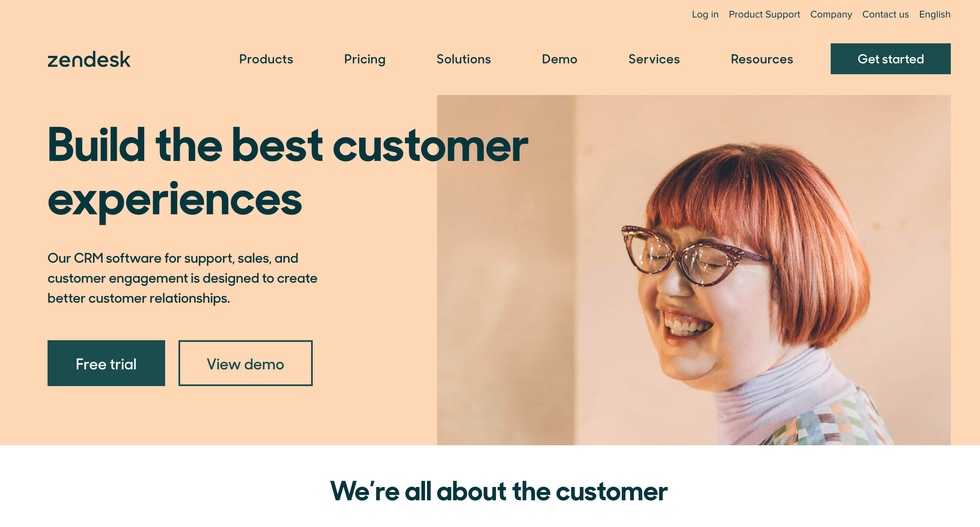Expand the Solutions navigation item
The image size is (980, 527).
point(463,59)
